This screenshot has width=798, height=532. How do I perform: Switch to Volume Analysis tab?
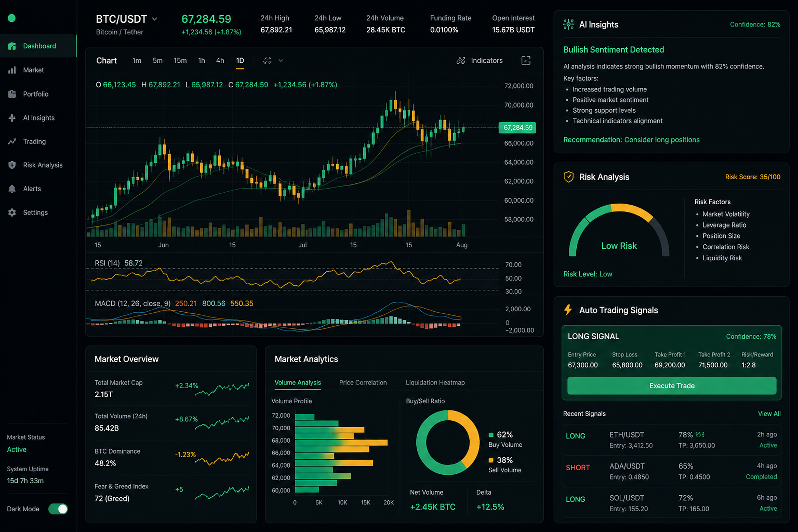point(298,382)
